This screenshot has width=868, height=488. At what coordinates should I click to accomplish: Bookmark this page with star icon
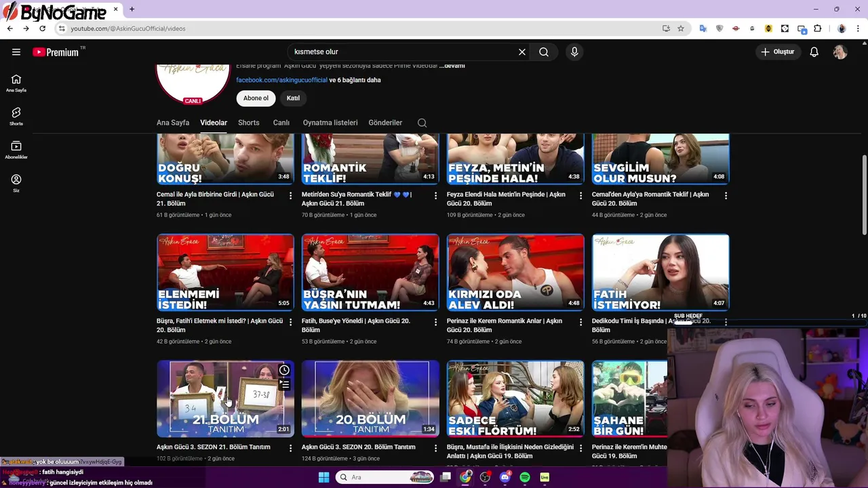(681, 28)
